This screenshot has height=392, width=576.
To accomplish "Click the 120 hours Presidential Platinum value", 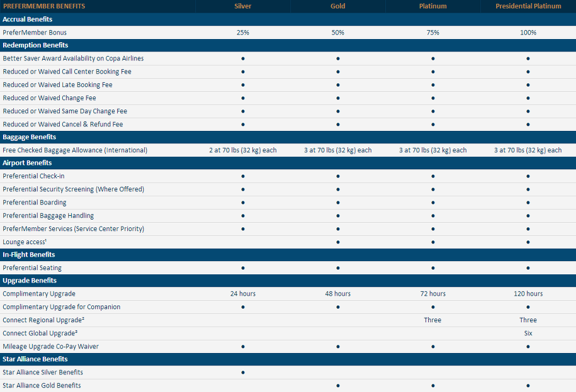I will click(528, 294).
